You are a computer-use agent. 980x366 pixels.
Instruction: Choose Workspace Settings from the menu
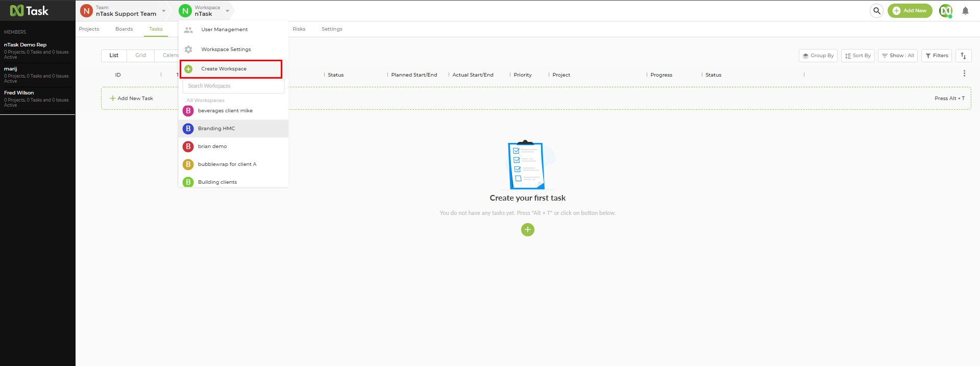point(233,50)
